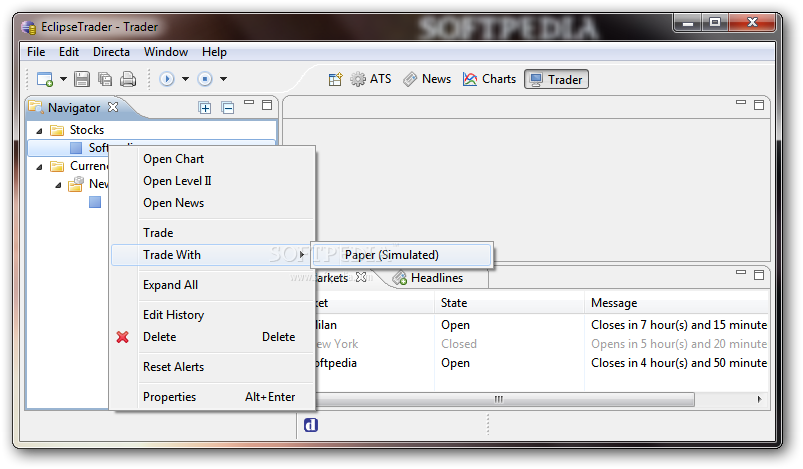Collapse the Stocks folder
The image size is (803, 469).
pos(39,131)
